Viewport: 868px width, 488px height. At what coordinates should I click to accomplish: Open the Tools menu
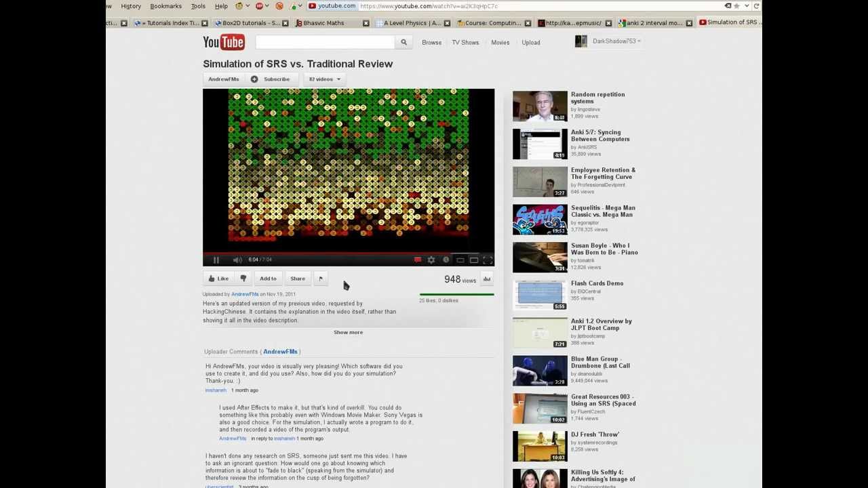point(198,6)
